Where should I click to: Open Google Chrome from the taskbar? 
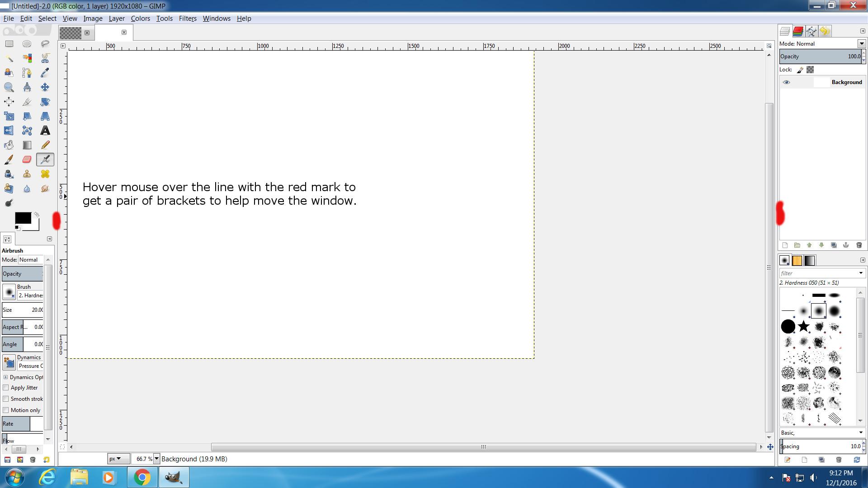point(142,478)
